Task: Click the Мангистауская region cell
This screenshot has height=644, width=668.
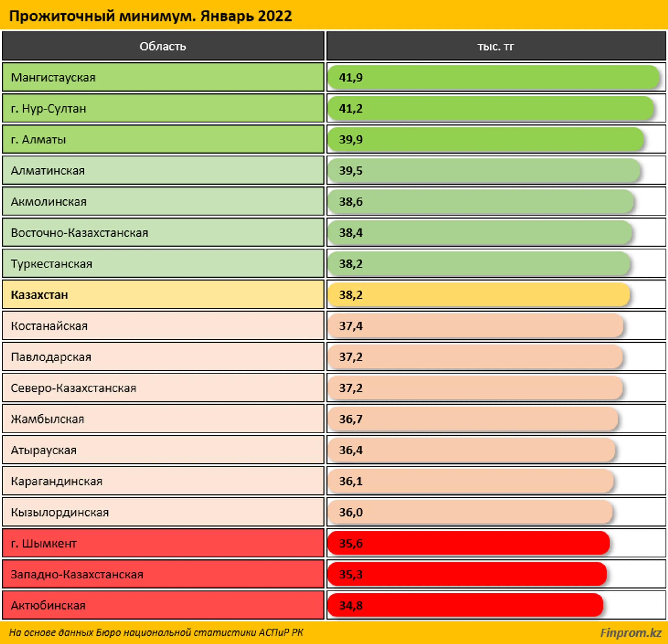Action: pyautogui.click(x=163, y=77)
